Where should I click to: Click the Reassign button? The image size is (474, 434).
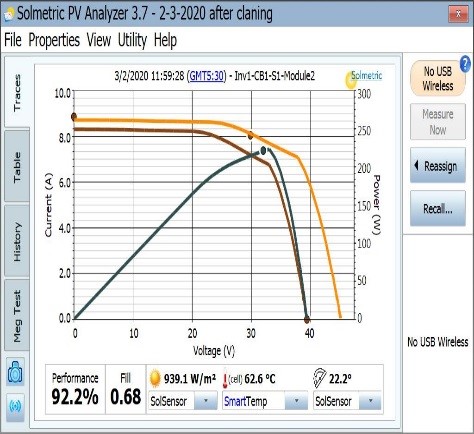(438, 165)
